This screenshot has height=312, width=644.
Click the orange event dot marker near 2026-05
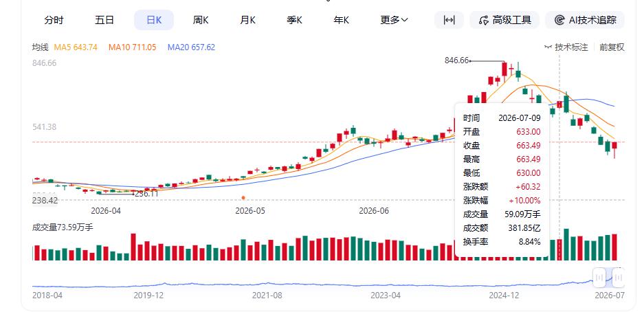(x=243, y=198)
